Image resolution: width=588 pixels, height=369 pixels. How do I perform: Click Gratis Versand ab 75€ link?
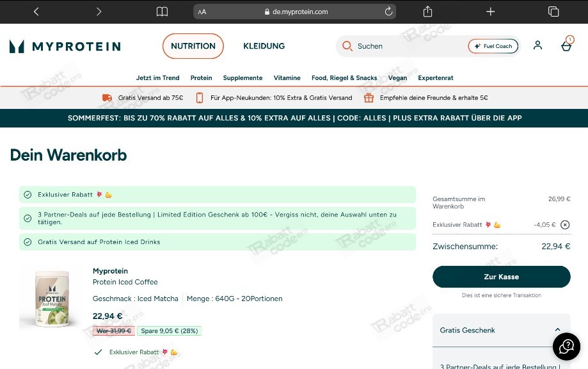151,98
